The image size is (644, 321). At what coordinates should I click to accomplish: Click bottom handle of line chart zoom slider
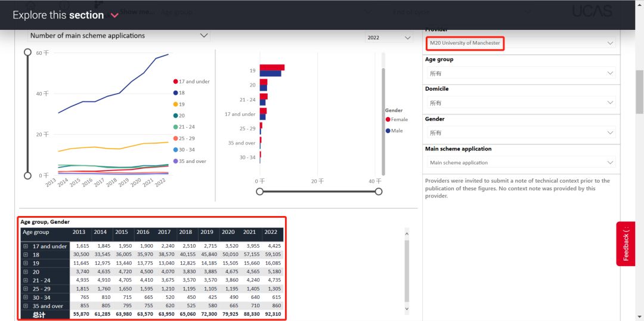(27, 175)
